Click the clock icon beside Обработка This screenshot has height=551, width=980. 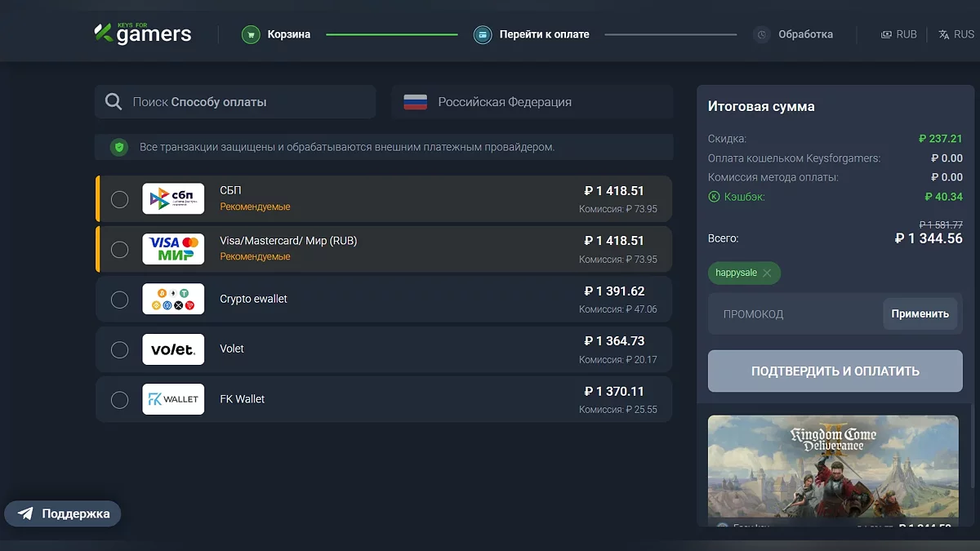pyautogui.click(x=761, y=35)
